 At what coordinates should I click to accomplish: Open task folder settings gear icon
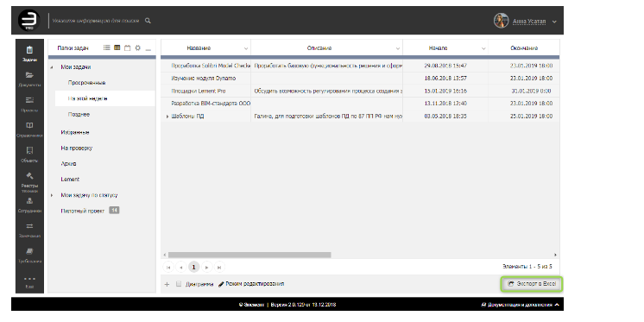point(138,47)
